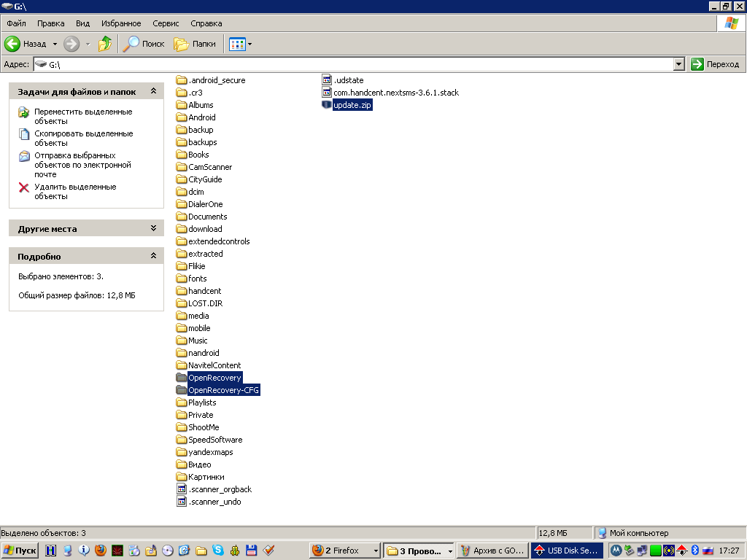The width and height of the screenshot is (747, 560).
Task: Open the Справка menu
Action: [206, 23]
